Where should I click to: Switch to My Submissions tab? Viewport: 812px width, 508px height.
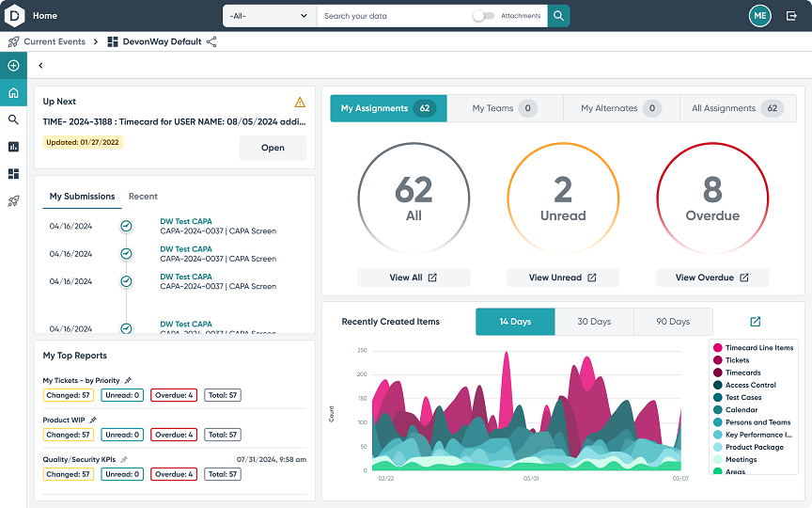point(83,197)
